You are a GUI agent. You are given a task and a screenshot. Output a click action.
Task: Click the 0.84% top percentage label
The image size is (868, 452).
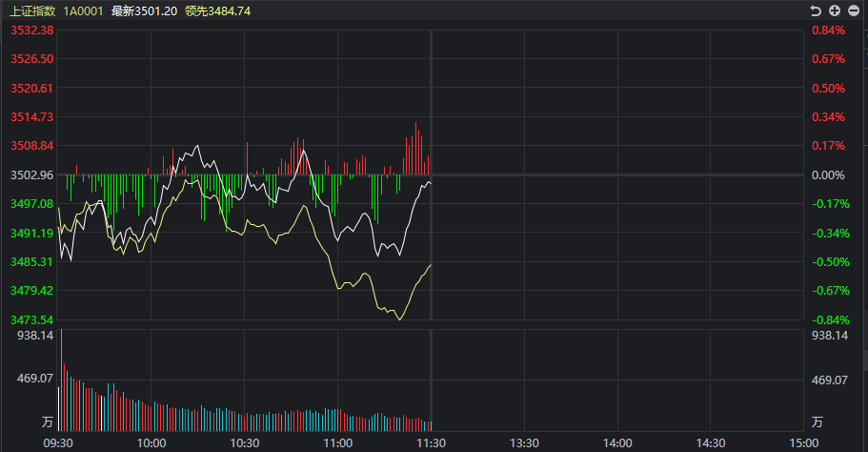828,31
